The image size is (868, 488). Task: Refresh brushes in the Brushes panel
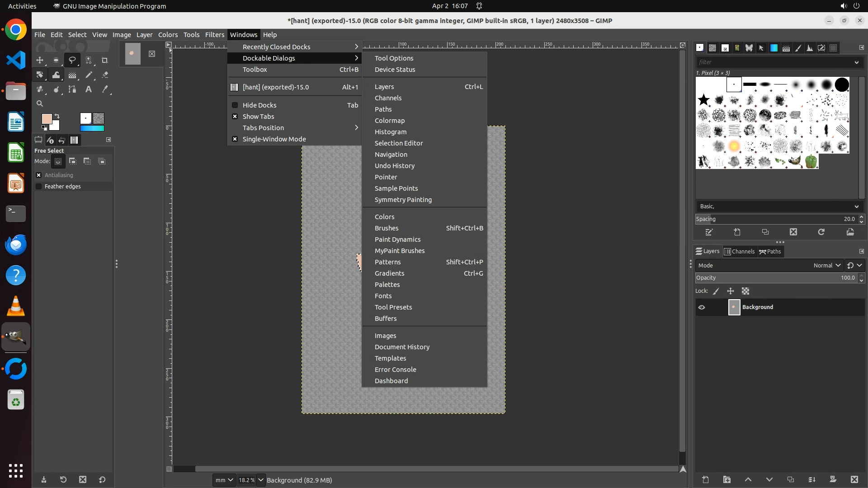tap(821, 232)
